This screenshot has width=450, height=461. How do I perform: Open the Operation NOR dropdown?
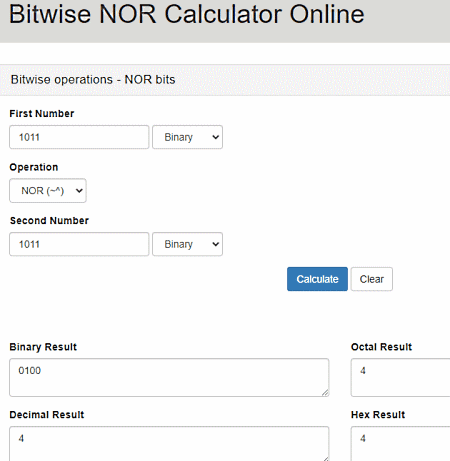[x=48, y=191]
